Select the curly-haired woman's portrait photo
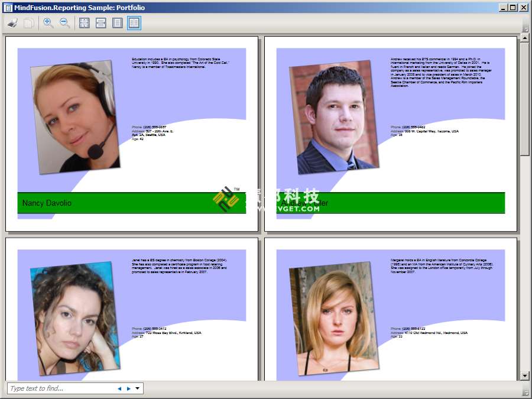This screenshot has width=532, height=399. coord(75,319)
